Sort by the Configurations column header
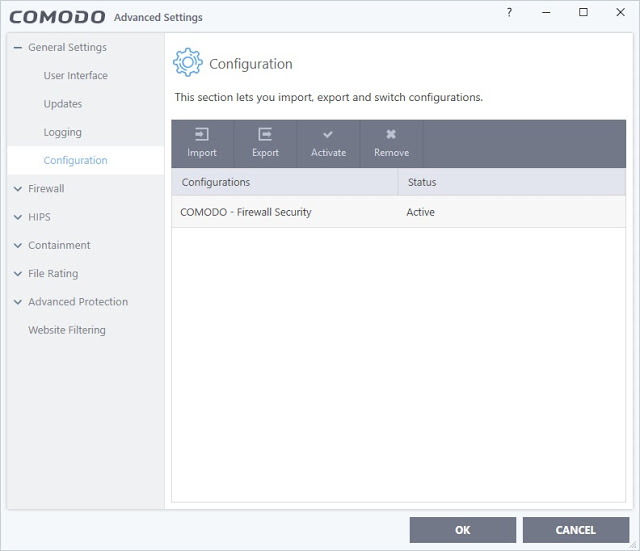 284,182
